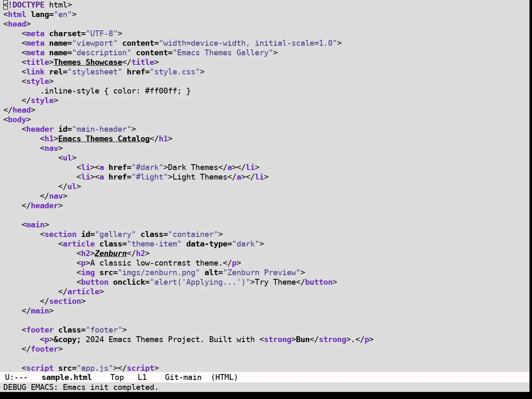Click the closing </style> tag
This screenshot has width=532, height=399.
tap(40, 101)
